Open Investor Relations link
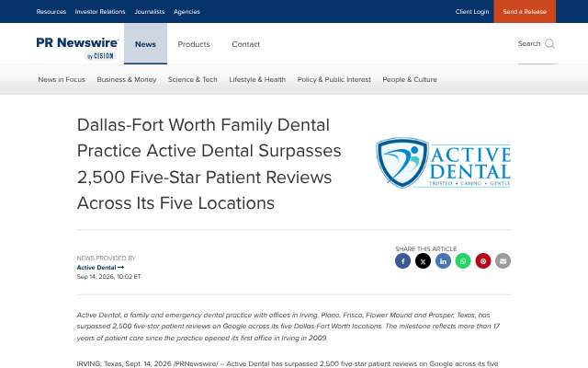Screen dimensions: 588x368 click(x=100, y=12)
